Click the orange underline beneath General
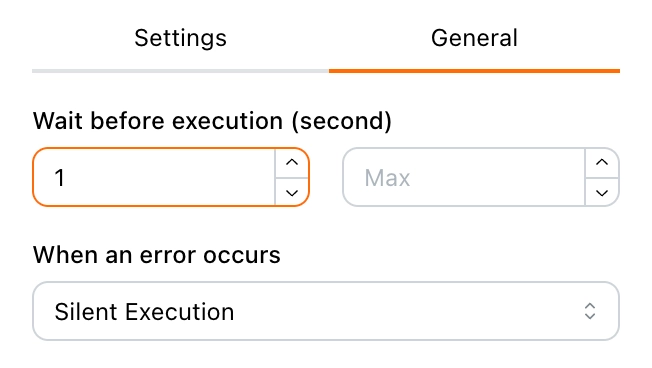The width and height of the screenshot is (652, 368). 474,71
